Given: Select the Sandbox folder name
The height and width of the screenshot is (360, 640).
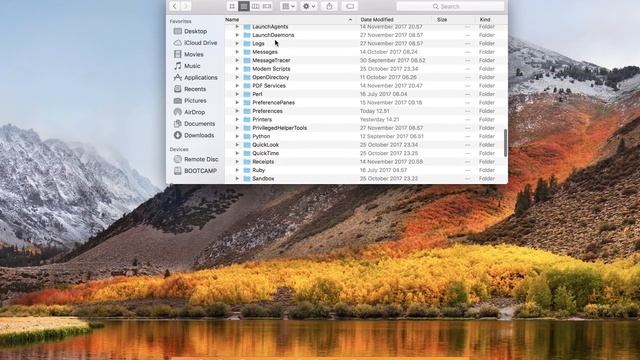Looking at the screenshot, I should [263, 179].
